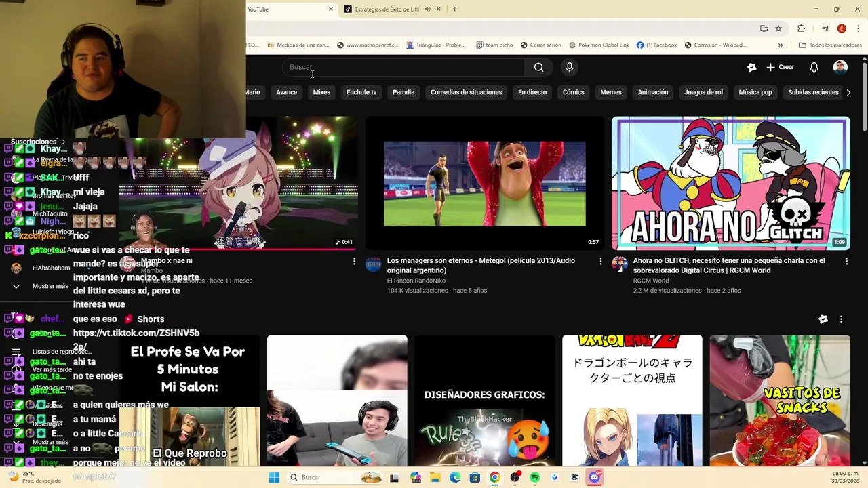Select the Cómics filter chip

click(x=574, y=92)
